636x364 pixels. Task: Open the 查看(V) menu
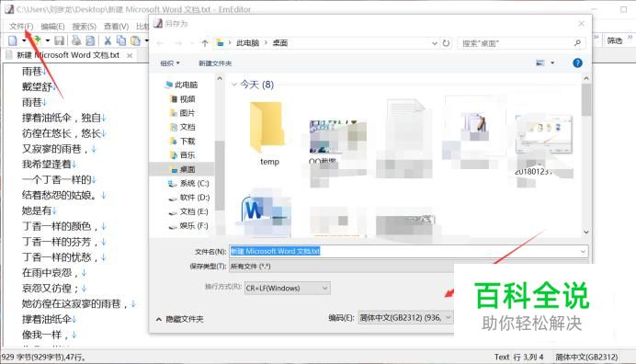point(116,27)
